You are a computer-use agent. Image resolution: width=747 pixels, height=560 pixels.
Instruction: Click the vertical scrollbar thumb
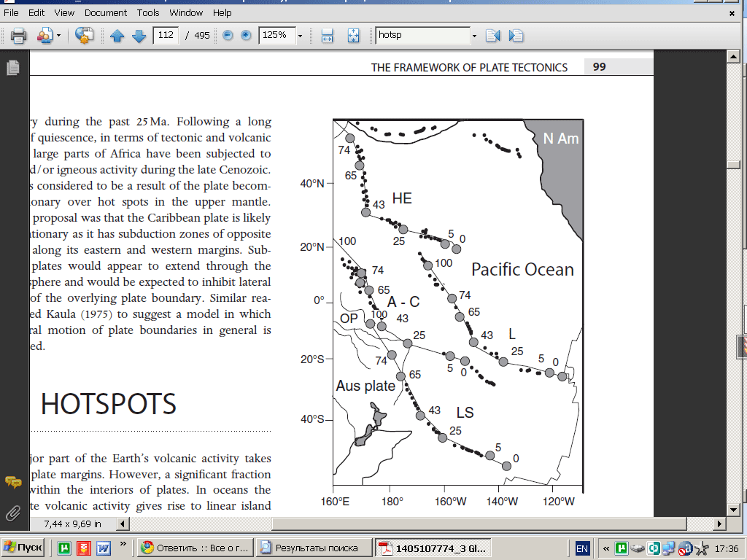pos(733,165)
